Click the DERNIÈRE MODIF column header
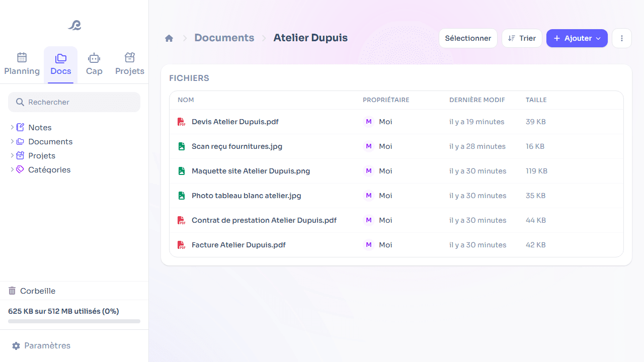 (x=477, y=100)
